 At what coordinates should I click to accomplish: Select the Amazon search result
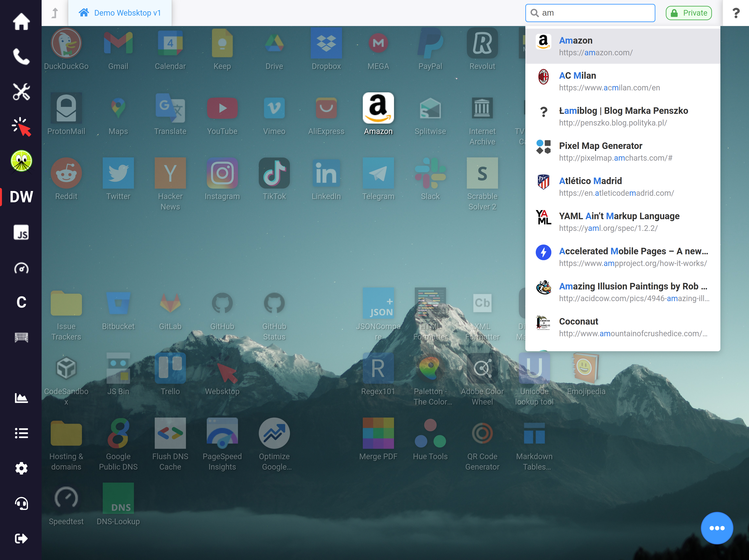tap(622, 46)
